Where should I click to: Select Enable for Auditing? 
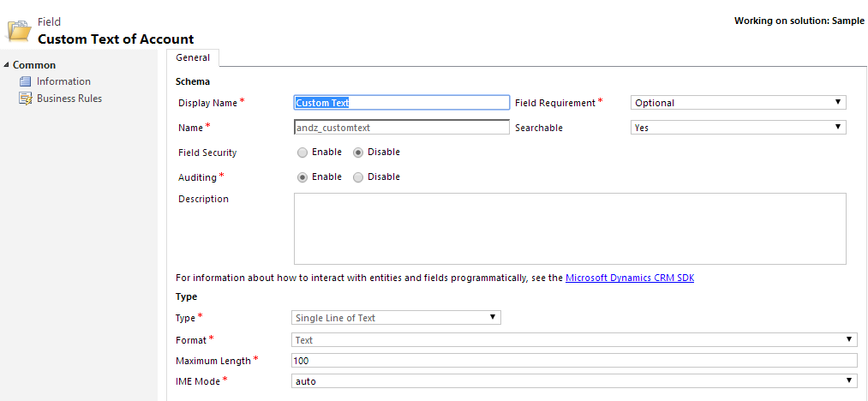pyautogui.click(x=302, y=177)
